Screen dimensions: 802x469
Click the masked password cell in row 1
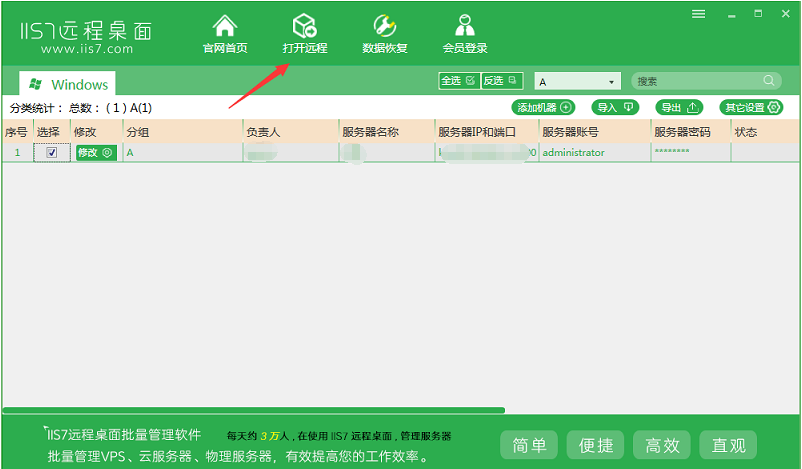tap(690, 152)
